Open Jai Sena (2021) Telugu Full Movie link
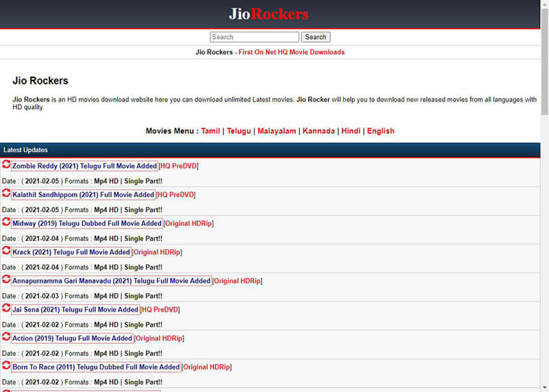The width and height of the screenshot is (549, 392). 75,310
